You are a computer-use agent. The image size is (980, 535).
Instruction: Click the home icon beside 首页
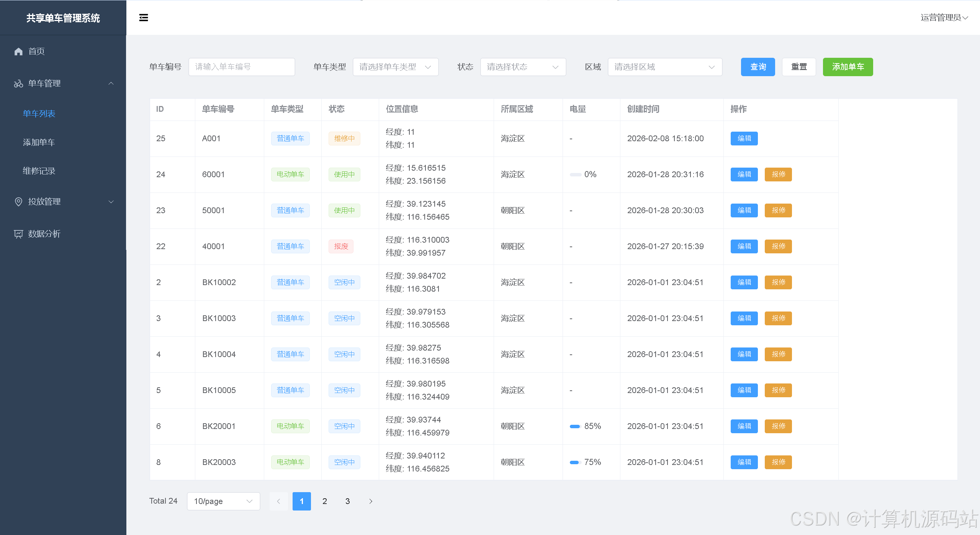pyautogui.click(x=18, y=51)
